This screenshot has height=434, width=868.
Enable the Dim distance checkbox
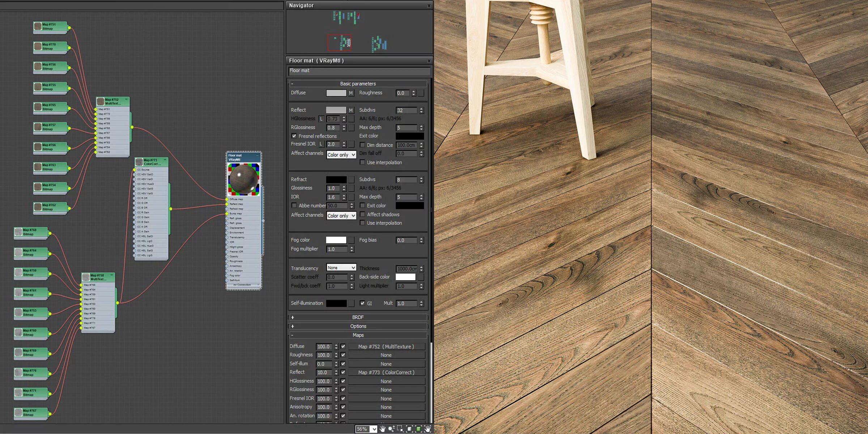pyautogui.click(x=362, y=145)
